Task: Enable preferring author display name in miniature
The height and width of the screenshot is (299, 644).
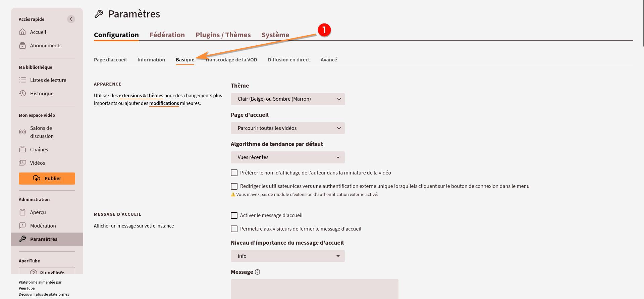Action: tap(234, 173)
